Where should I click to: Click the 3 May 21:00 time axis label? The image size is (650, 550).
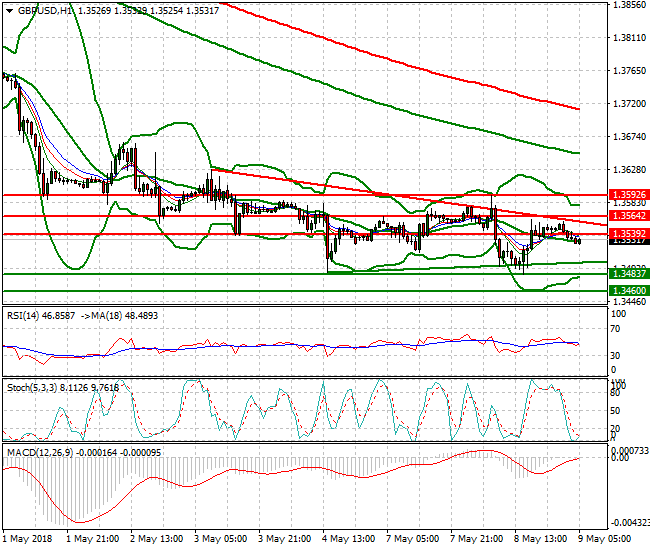coord(284,539)
